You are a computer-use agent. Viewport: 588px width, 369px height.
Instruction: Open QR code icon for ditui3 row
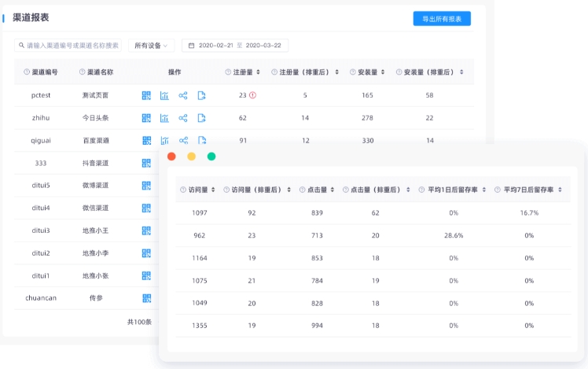[x=146, y=231]
